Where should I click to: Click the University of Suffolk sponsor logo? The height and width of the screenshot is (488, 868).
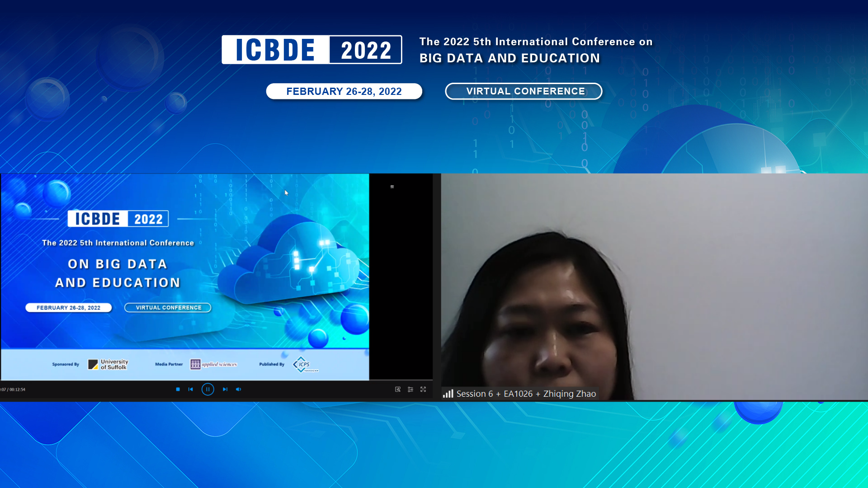coord(108,364)
